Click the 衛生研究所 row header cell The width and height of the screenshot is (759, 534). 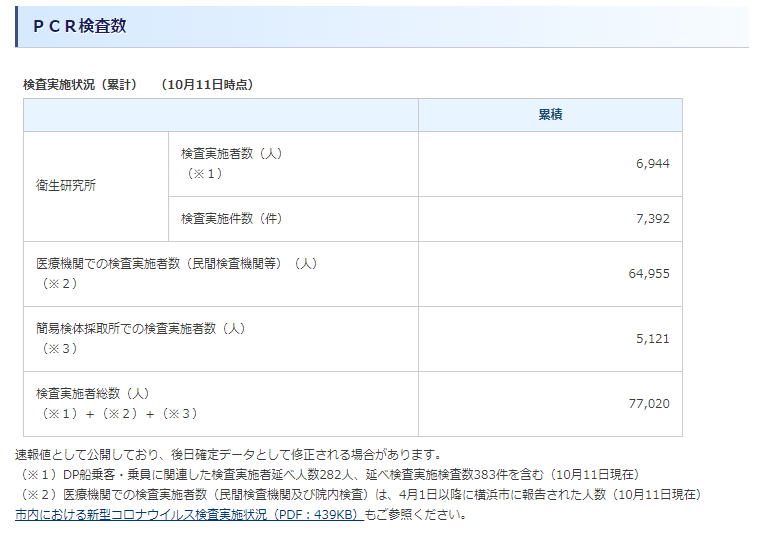coord(96,186)
